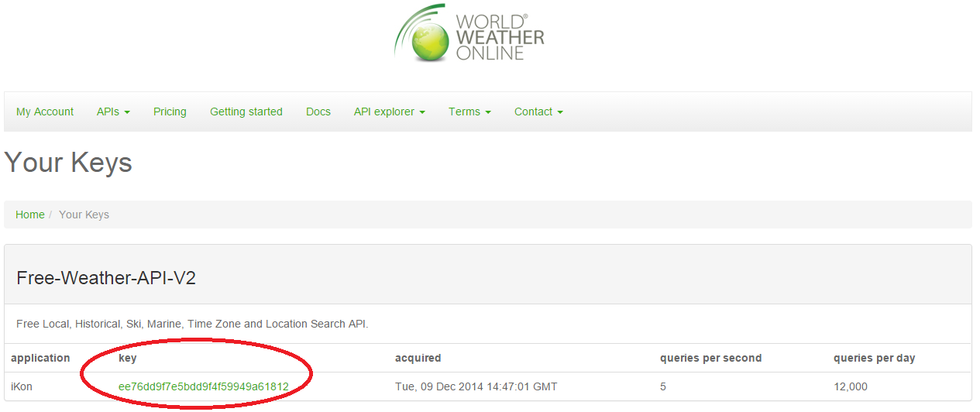Viewport: 980px width, 412px height.
Task: Open the My Account page
Action: (45, 112)
